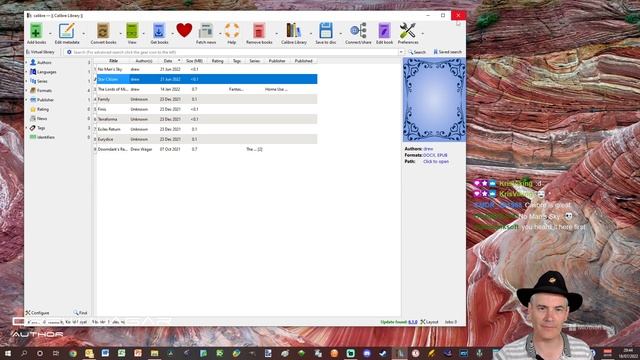The height and width of the screenshot is (360, 640).
Task: Open the Saved search button
Action: tap(447, 52)
